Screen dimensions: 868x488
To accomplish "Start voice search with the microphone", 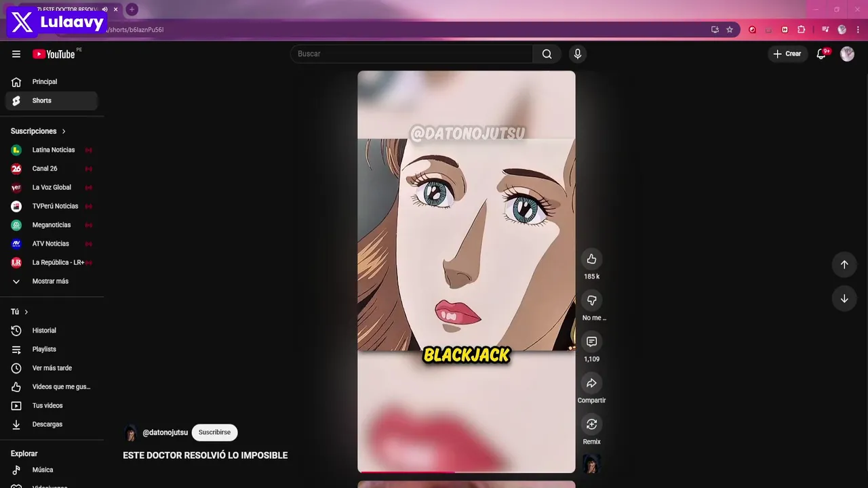I will point(578,54).
